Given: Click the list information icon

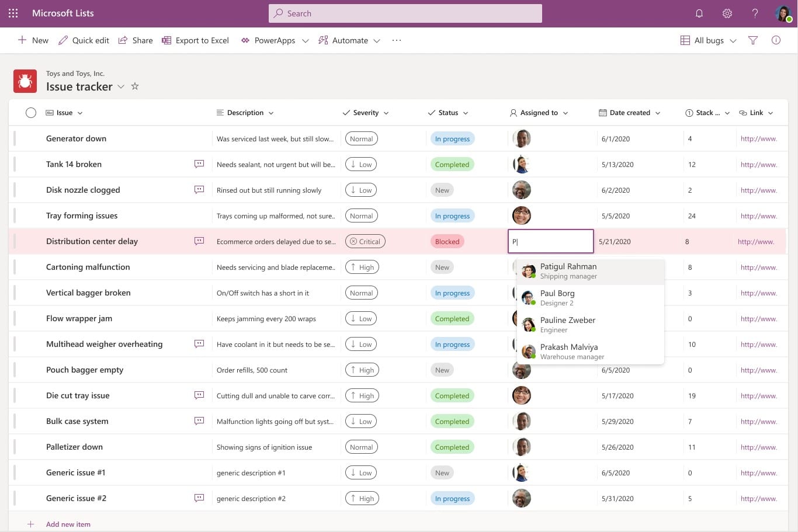Looking at the screenshot, I should (x=776, y=40).
